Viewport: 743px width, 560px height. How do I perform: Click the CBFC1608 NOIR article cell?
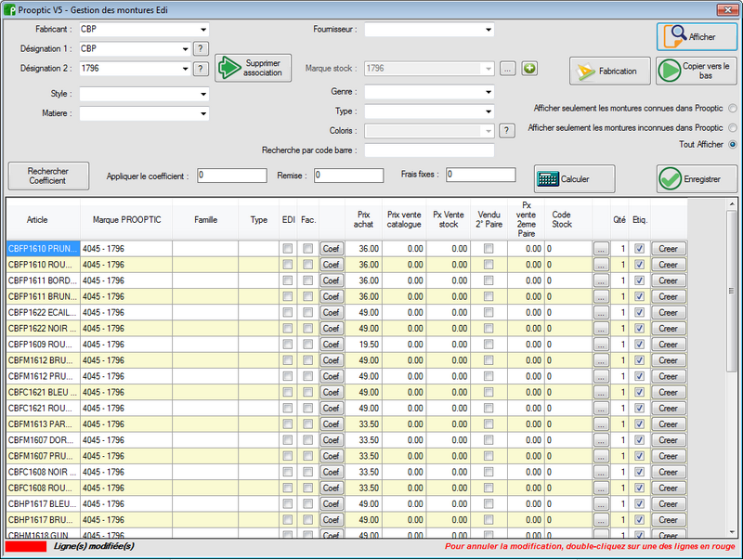43,472
